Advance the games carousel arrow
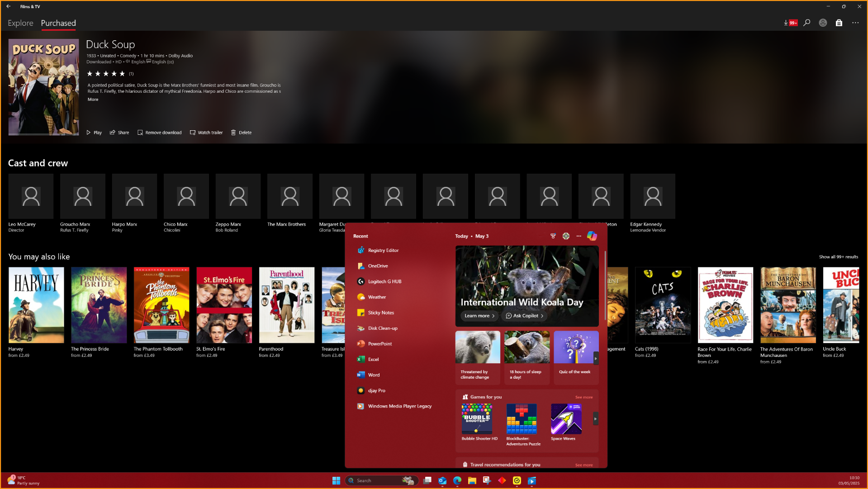 (x=595, y=419)
